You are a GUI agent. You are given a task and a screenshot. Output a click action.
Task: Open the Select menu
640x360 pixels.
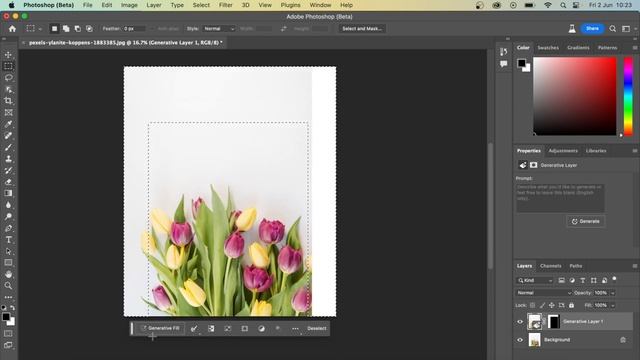(201, 5)
